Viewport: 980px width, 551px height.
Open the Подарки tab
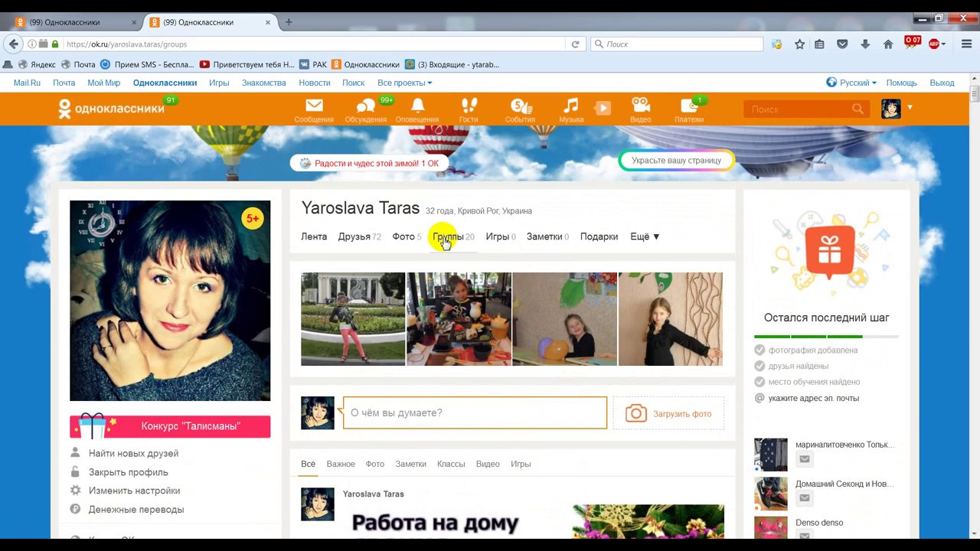pos(599,236)
